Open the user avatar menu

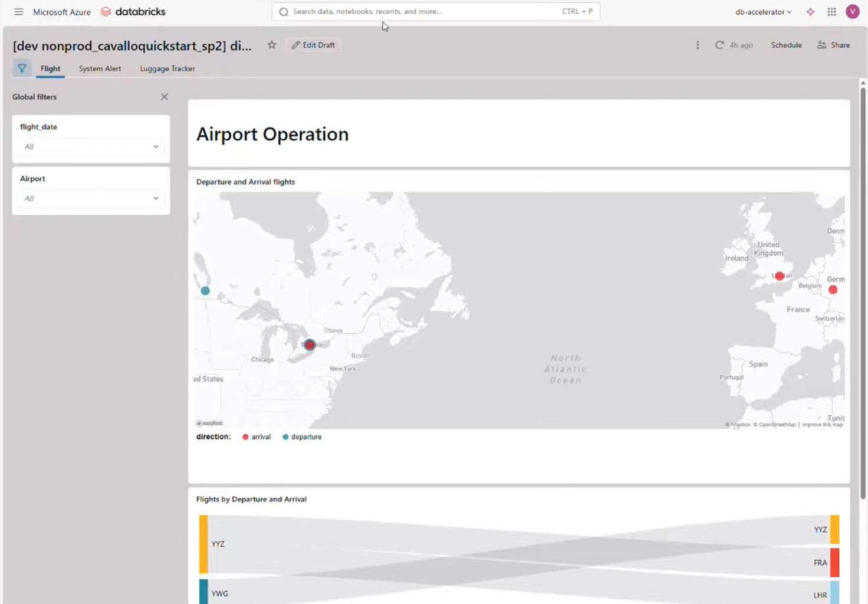pos(852,11)
